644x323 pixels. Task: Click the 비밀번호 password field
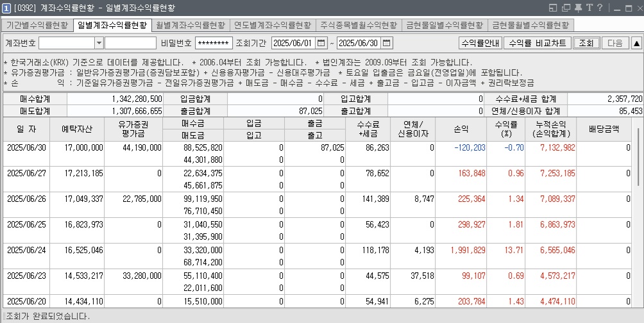pos(214,43)
